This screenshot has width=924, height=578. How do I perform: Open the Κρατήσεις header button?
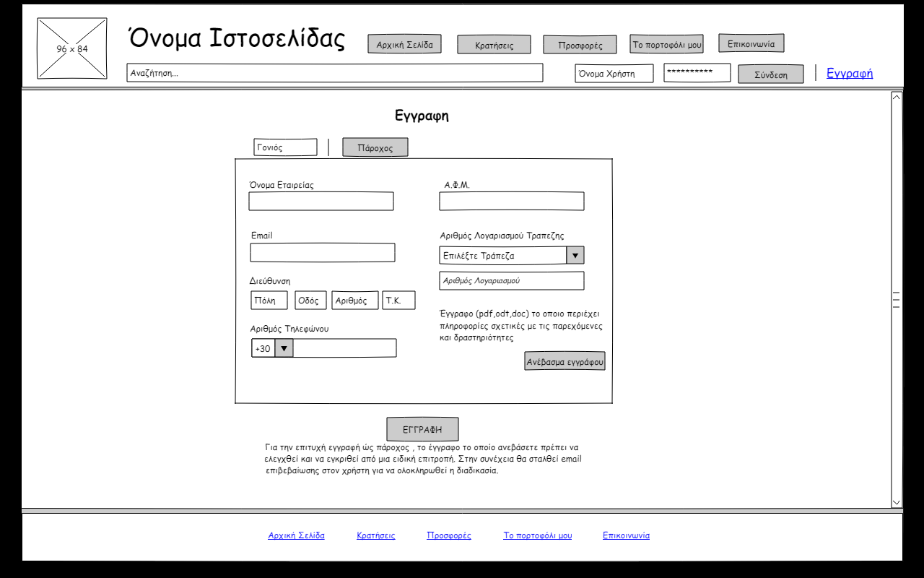tap(494, 45)
